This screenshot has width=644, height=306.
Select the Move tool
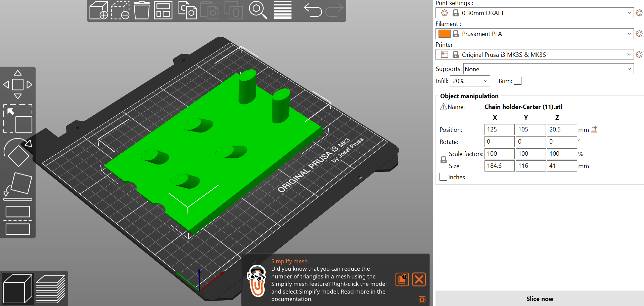point(17,84)
